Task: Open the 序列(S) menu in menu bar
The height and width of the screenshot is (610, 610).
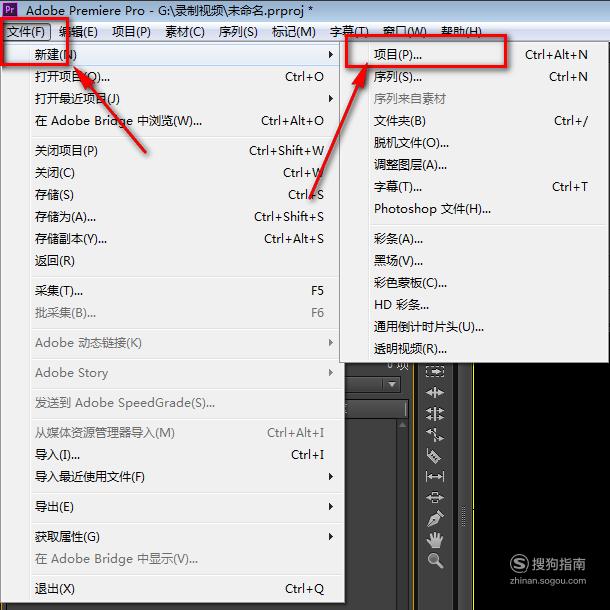Action: click(x=238, y=32)
